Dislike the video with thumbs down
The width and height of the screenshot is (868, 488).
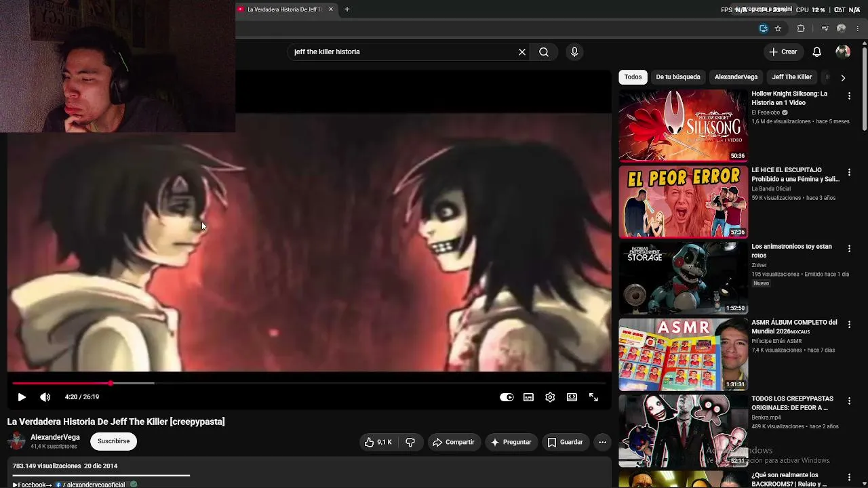click(x=410, y=442)
